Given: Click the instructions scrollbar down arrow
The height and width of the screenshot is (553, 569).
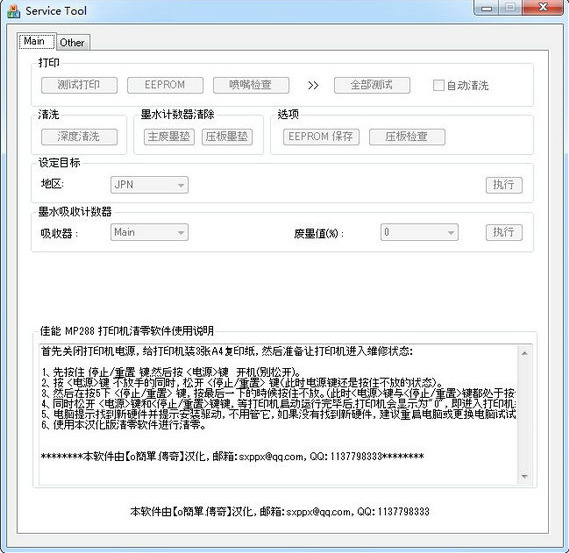Looking at the screenshot, I should [524, 476].
